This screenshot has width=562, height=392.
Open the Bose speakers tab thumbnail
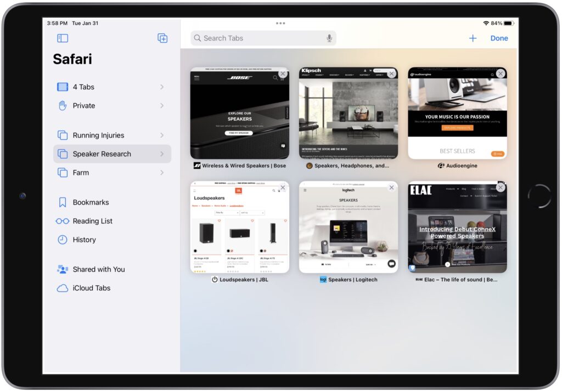240,113
